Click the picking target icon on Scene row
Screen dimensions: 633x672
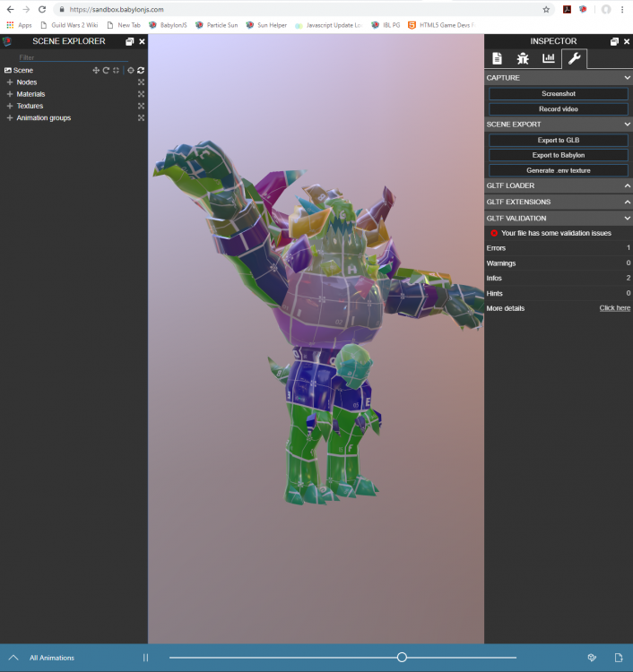click(x=130, y=70)
